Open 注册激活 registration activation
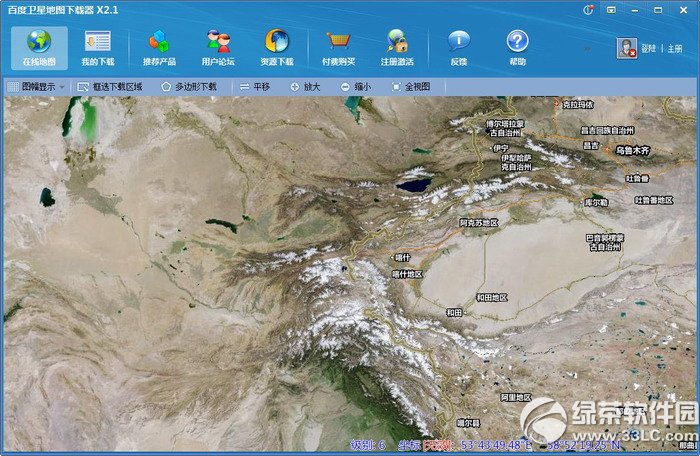700x456 pixels. (397, 48)
